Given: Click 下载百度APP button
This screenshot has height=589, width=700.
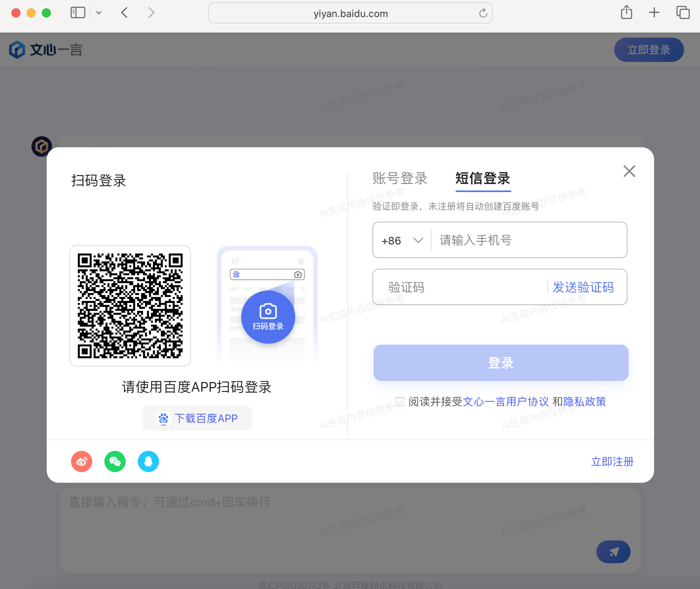Looking at the screenshot, I should pos(197,418).
